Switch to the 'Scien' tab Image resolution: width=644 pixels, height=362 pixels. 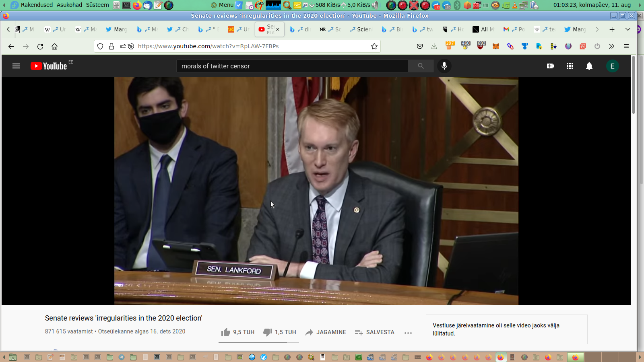tap(361, 29)
